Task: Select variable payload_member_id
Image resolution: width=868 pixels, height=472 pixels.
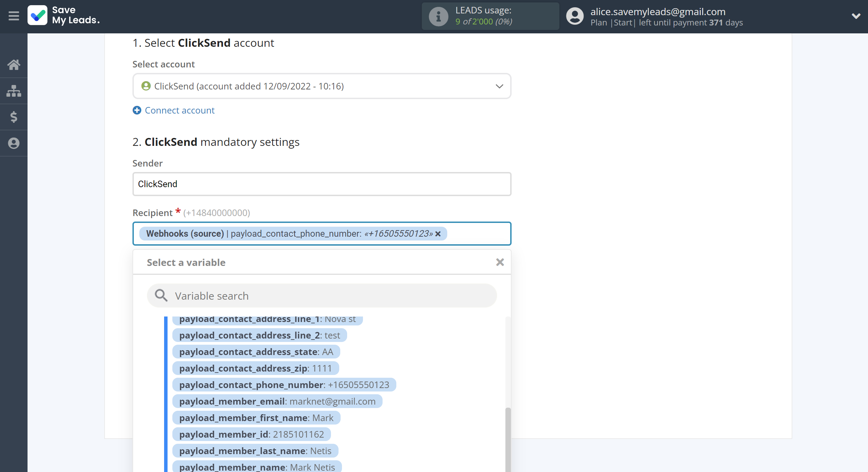Action: 251,435
